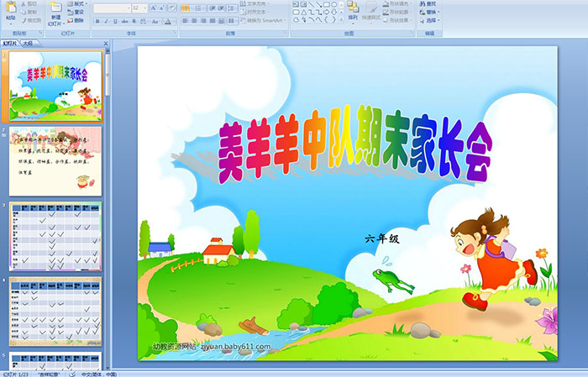
Task: Select slide 2 thumbnail
Action: (55, 161)
